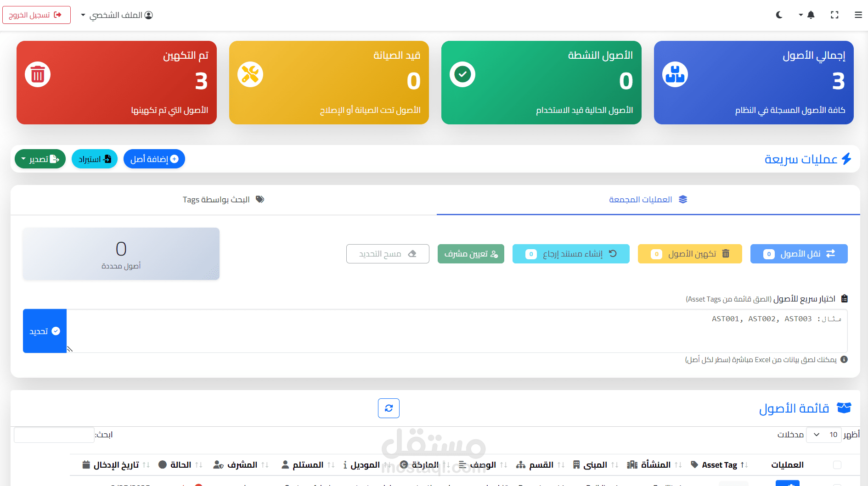Open the hamburger menu icon
The width and height of the screenshot is (868, 486).
(x=858, y=15)
